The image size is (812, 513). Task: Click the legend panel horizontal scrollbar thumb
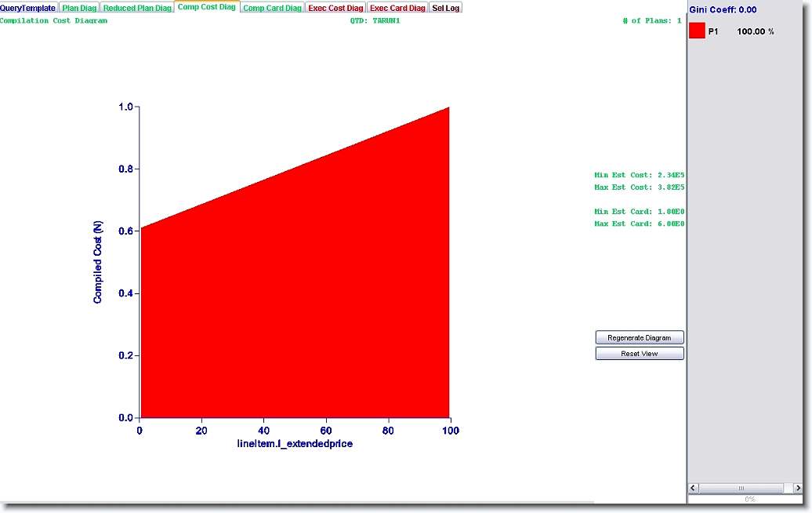pos(741,488)
